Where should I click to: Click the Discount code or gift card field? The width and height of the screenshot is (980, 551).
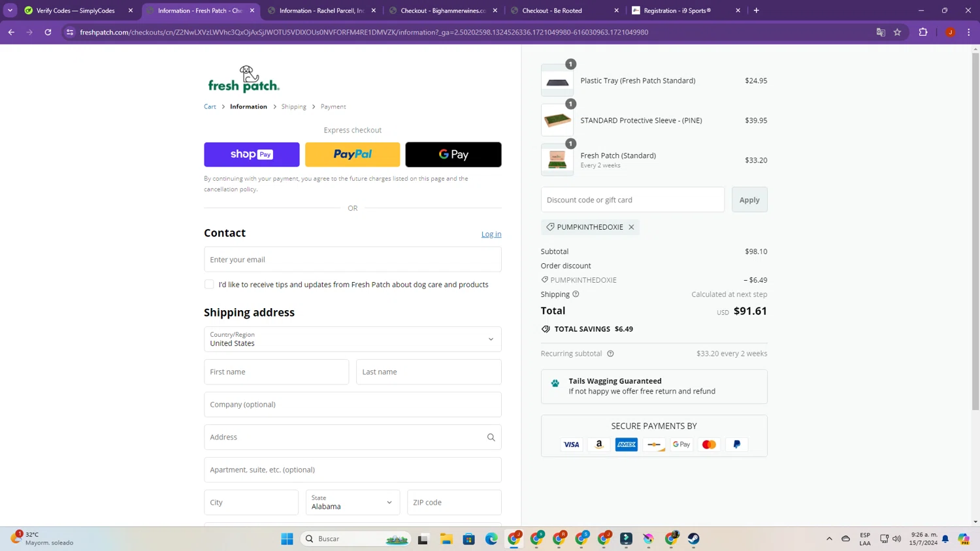click(632, 200)
